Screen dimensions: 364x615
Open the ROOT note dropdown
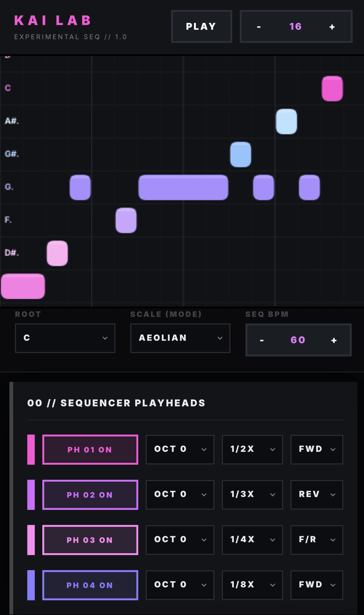[x=65, y=338]
